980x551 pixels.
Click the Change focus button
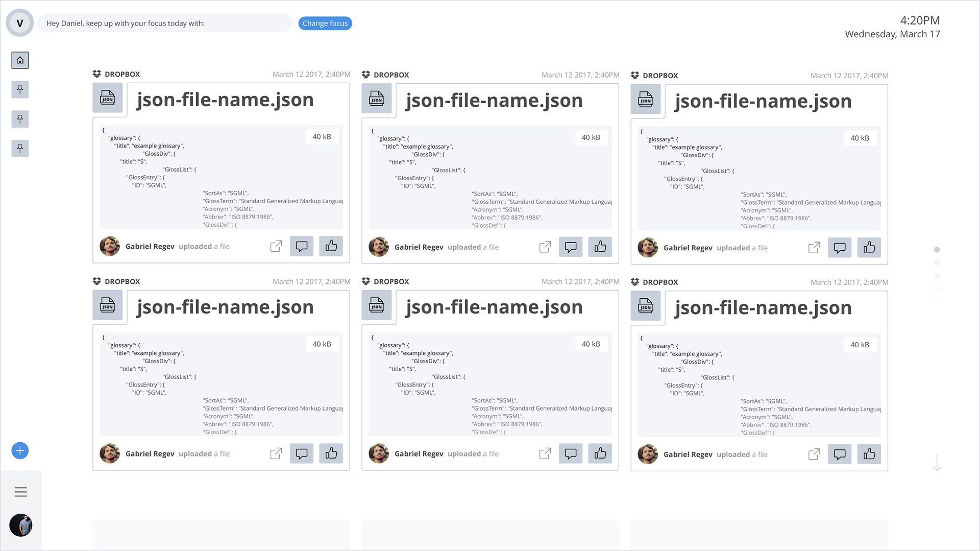pyautogui.click(x=325, y=23)
